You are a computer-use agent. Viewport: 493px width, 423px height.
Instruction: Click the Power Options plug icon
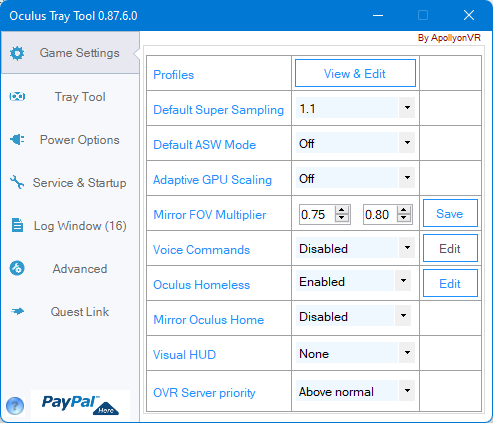point(17,140)
